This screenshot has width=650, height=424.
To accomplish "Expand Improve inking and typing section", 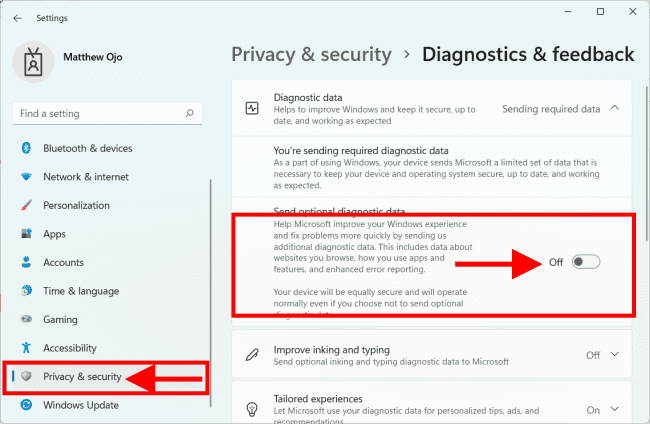I will (x=614, y=355).
